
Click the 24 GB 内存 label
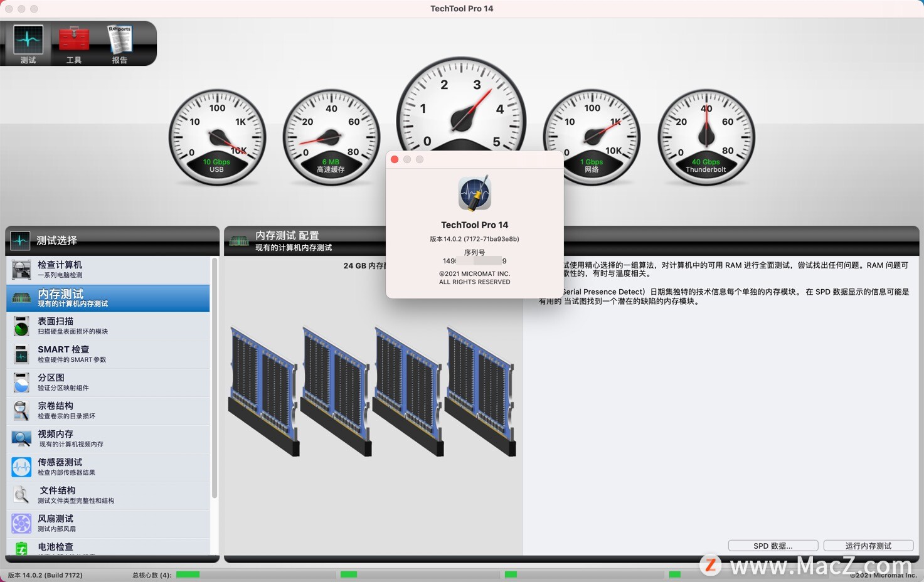click(x=364, y=266)
